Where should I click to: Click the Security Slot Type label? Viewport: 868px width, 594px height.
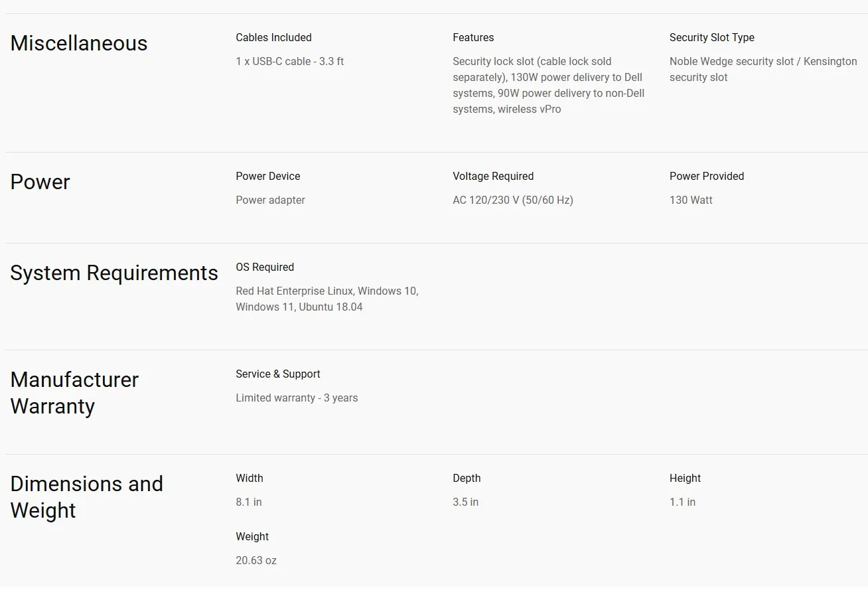[711, 38]
